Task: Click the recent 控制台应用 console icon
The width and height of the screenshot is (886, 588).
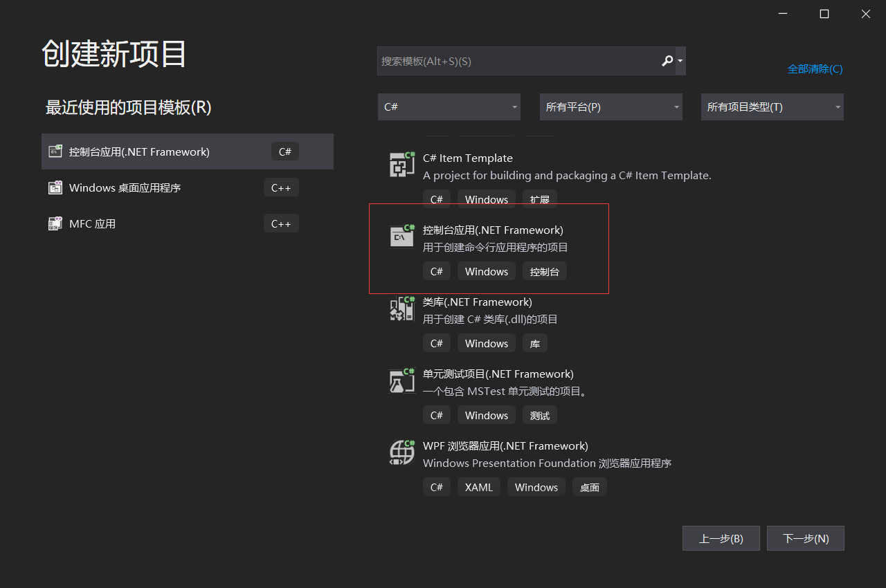Action: pyautogui.click(x=55, y=151)
